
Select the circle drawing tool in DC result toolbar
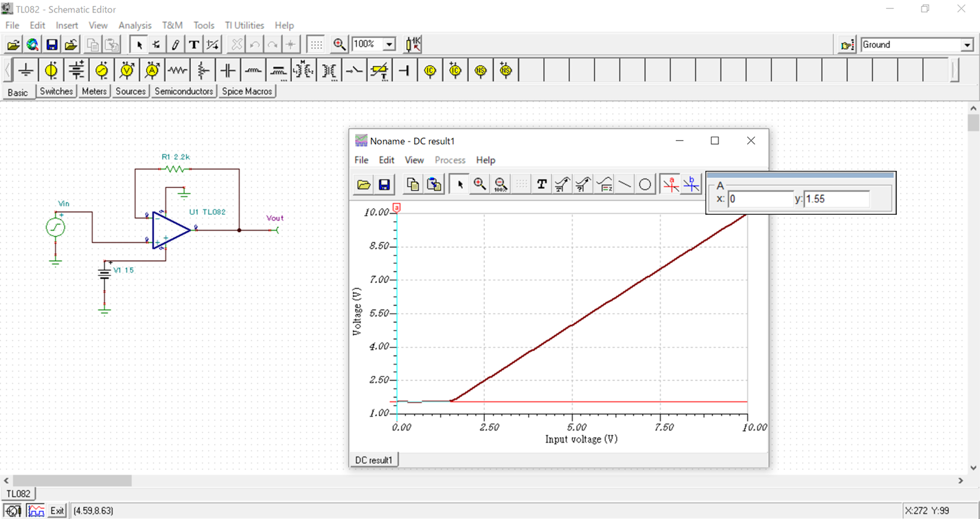(645, 184)
